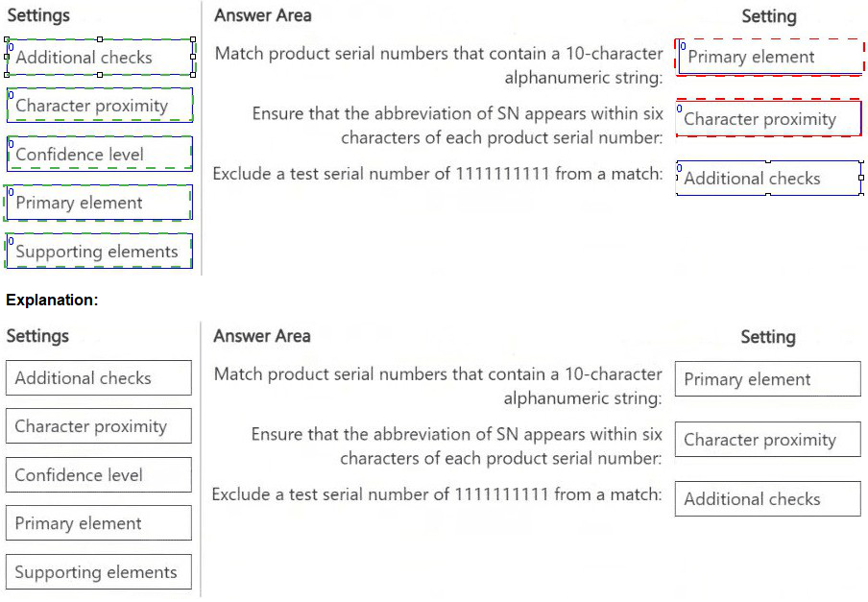Click red-dashed 'Primary element' answer box
Screen dimensions: 868x602
tap(769, 58)
